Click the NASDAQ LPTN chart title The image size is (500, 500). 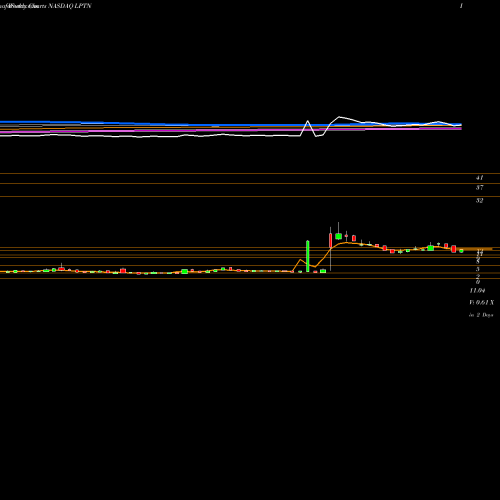pyautogui.click(x=70, y=6)
